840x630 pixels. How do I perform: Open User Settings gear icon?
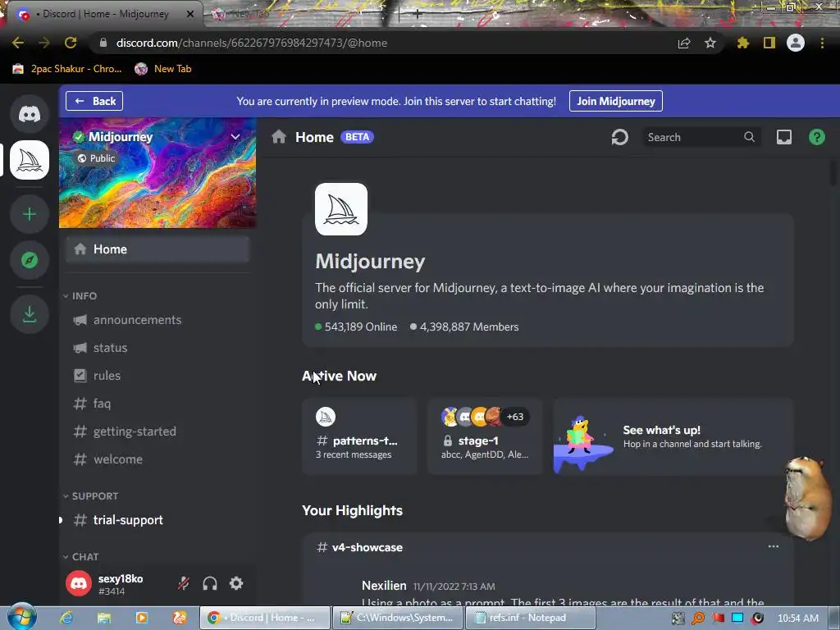click(236, 583)
